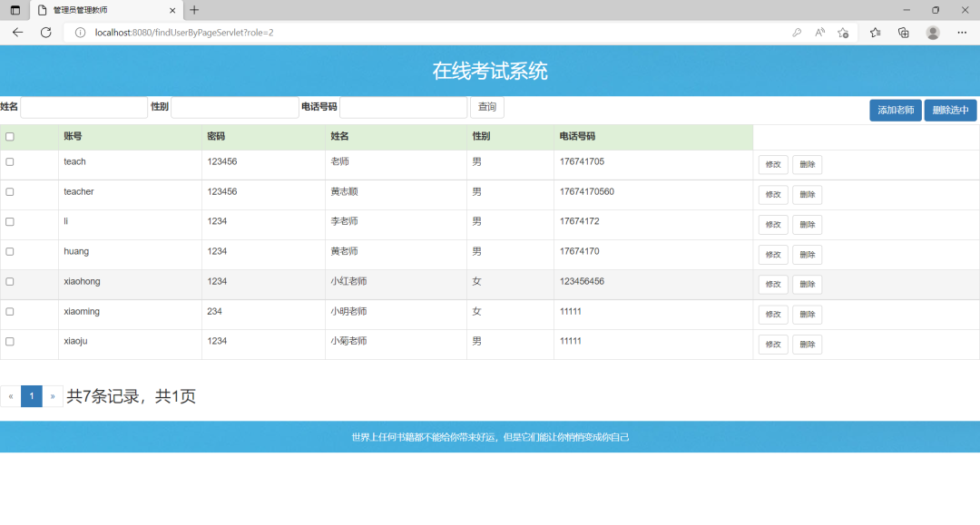Click 修改 for the xiaoju row
Screen dimensions: 980x525
(773, 345)
